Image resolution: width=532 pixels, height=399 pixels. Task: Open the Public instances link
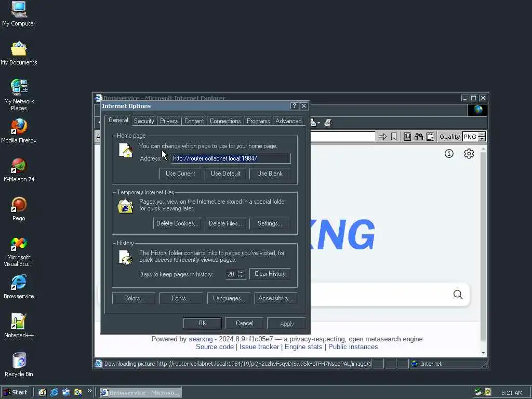tap(353, 347)
